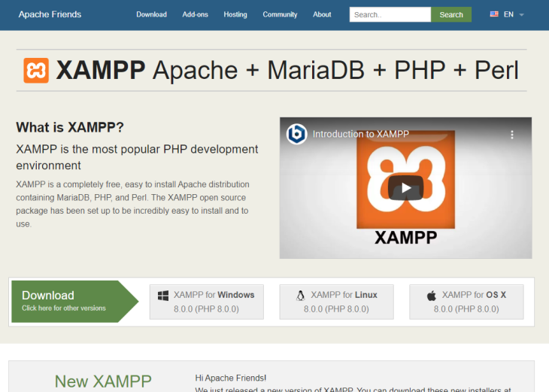The width and height of the screenshot is (549, 392).
Task: Click the EN language label
Action: click(508, 14)
